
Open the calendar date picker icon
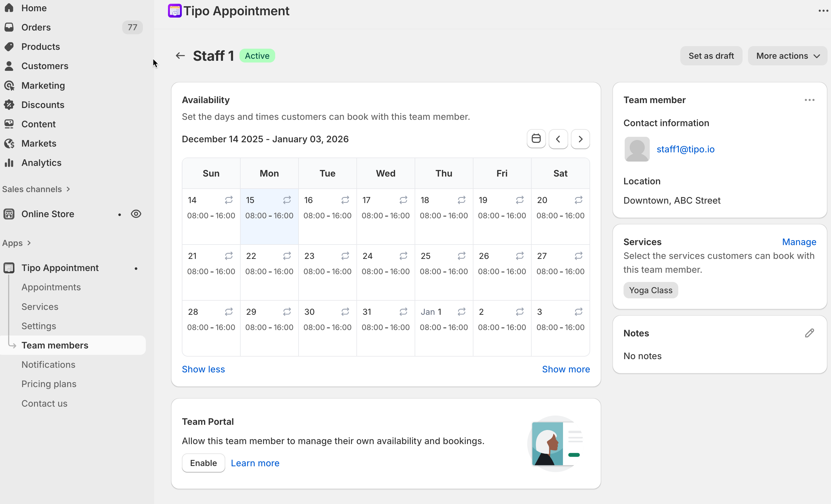click(536, 139)
